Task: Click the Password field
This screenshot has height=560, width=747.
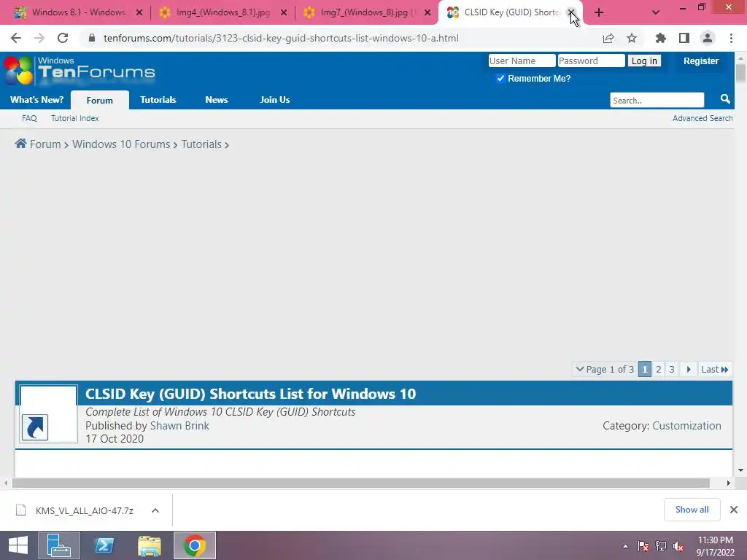Action: tap(591, 61)
